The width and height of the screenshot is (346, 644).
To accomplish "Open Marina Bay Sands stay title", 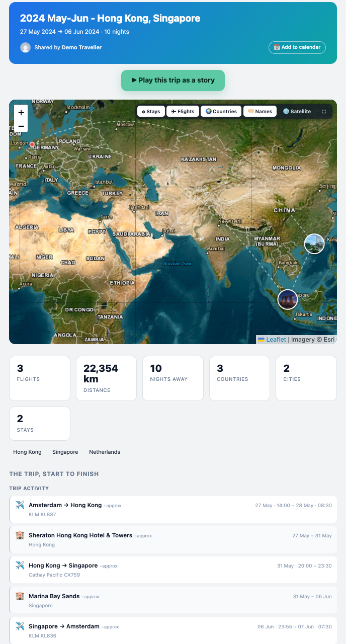I will [54, 596].
